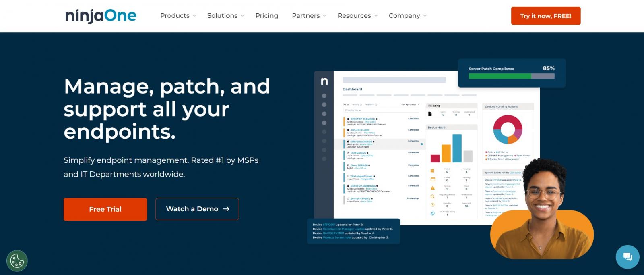Click the headline "Manage, patch, and support all your endpoints."

click(167, 109)
